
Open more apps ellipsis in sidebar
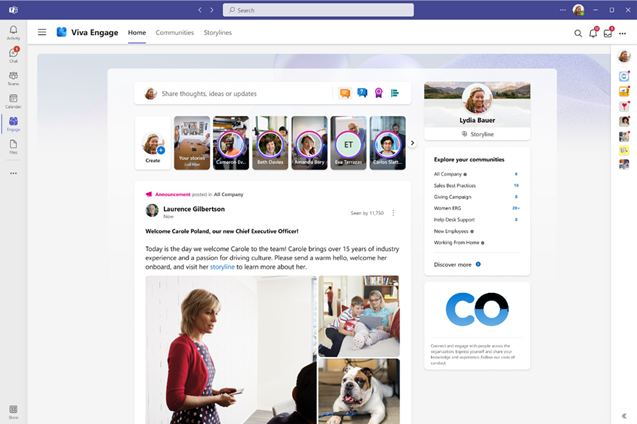(x=13, y=173)
